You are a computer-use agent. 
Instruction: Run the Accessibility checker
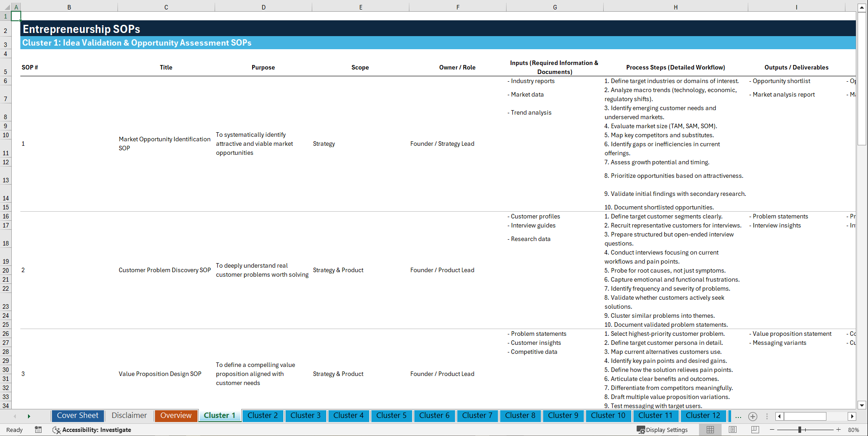pos(92,430)
